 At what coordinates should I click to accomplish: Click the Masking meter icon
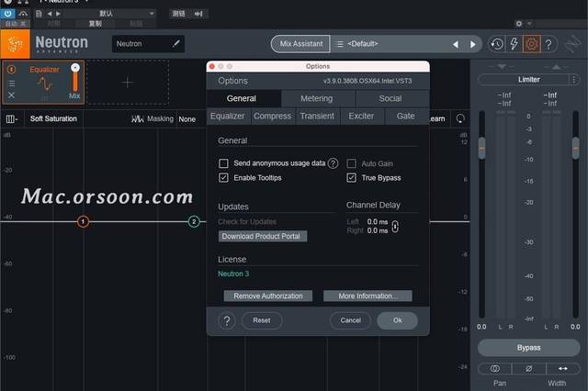point(137,118)
